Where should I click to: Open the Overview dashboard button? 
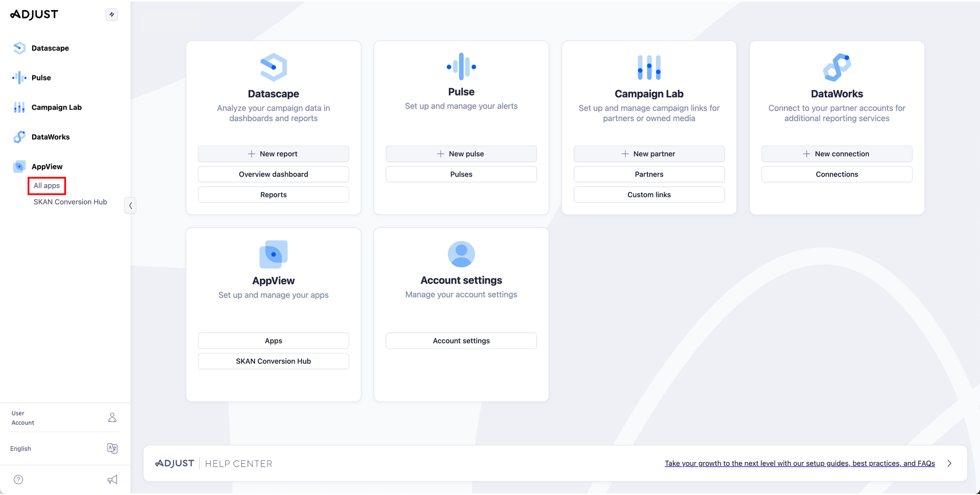point(273,174)
